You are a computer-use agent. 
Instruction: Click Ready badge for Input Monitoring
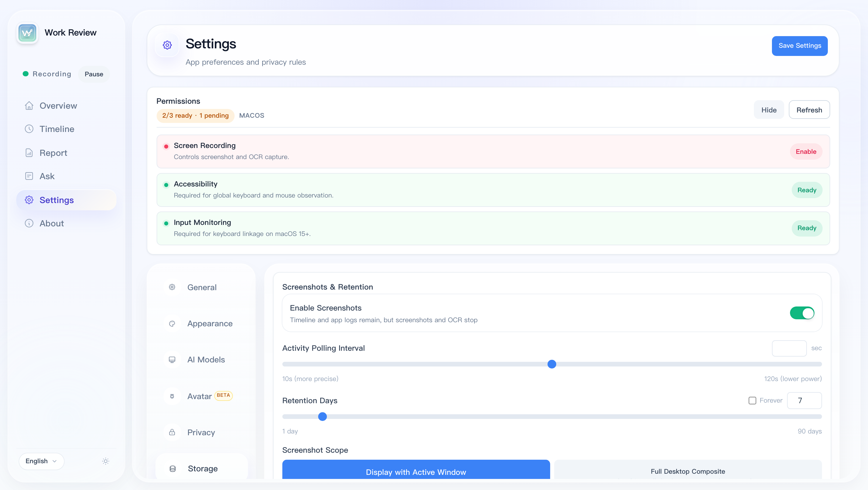coord(807,228)
